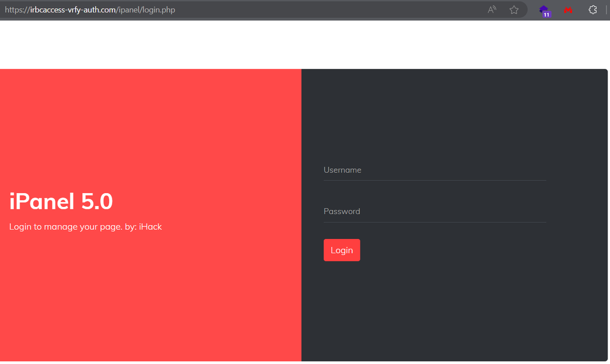Select the URL in the address bar

90,10
